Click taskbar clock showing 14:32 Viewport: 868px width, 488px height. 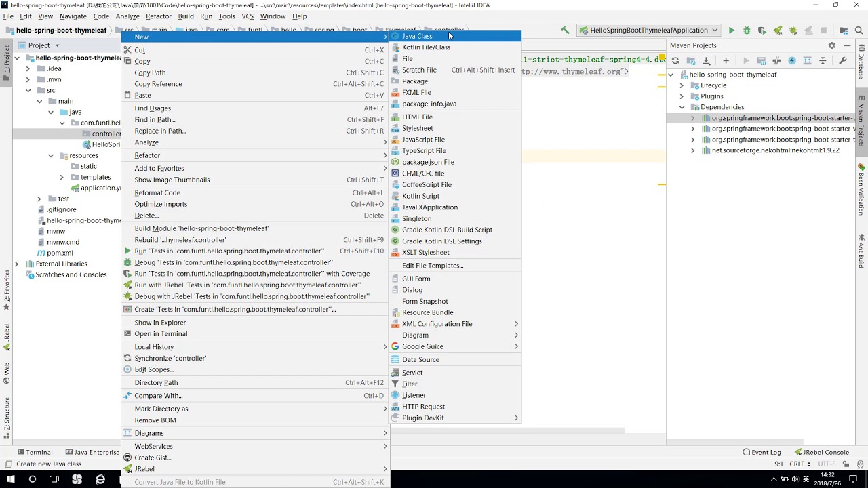coord(828,479)
